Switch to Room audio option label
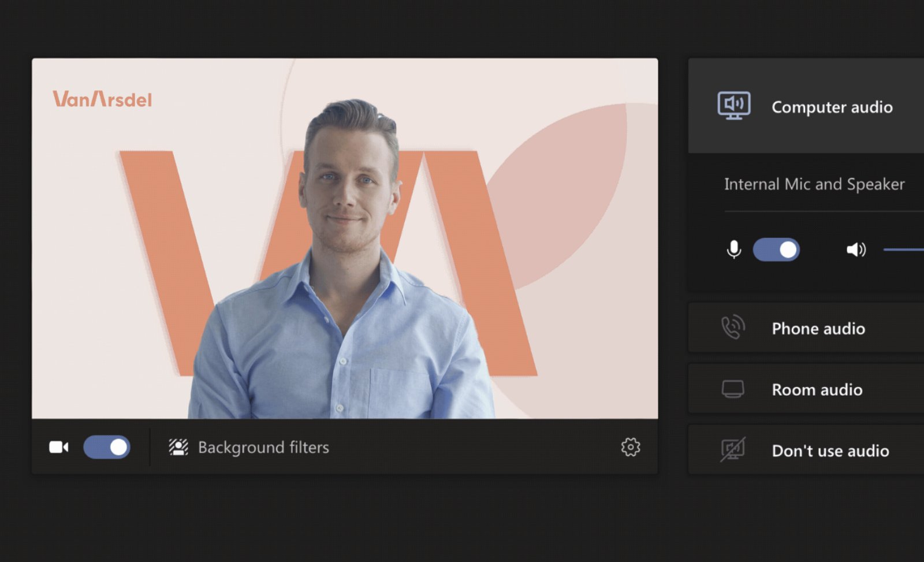This screenshot has width=924, height=562. (817, 390)
